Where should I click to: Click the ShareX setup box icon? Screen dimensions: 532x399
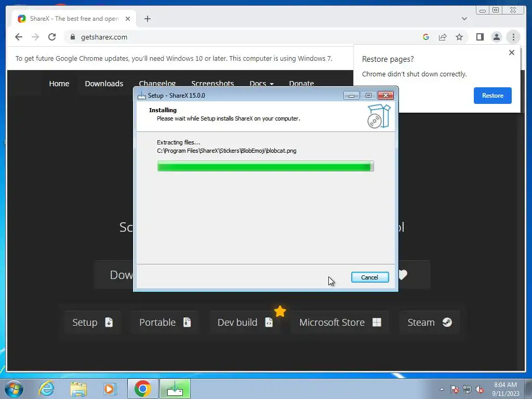(x=379, y=116)
